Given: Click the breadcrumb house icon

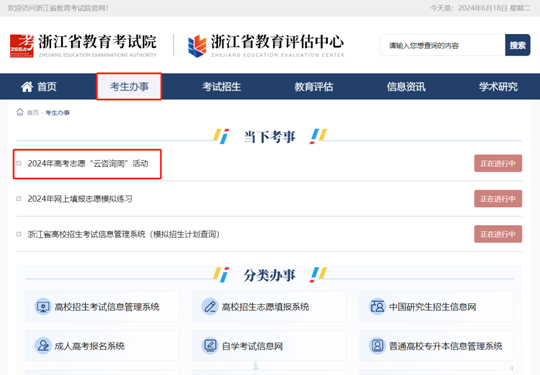Looking at the screenshot, I should [x=20, y=112].
